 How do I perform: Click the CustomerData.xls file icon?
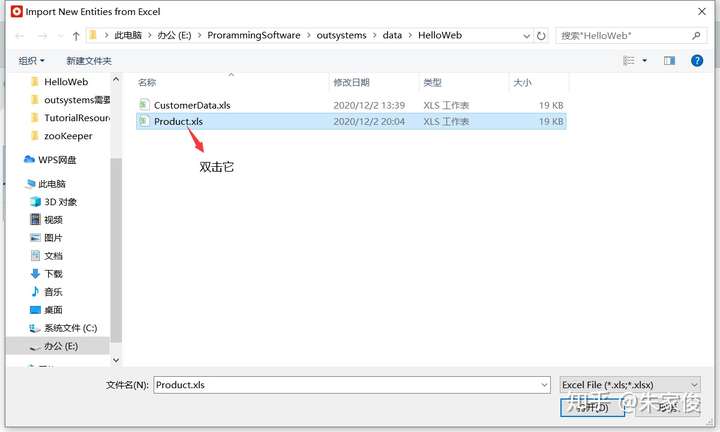pyautogui.click(x=144, y=105)
